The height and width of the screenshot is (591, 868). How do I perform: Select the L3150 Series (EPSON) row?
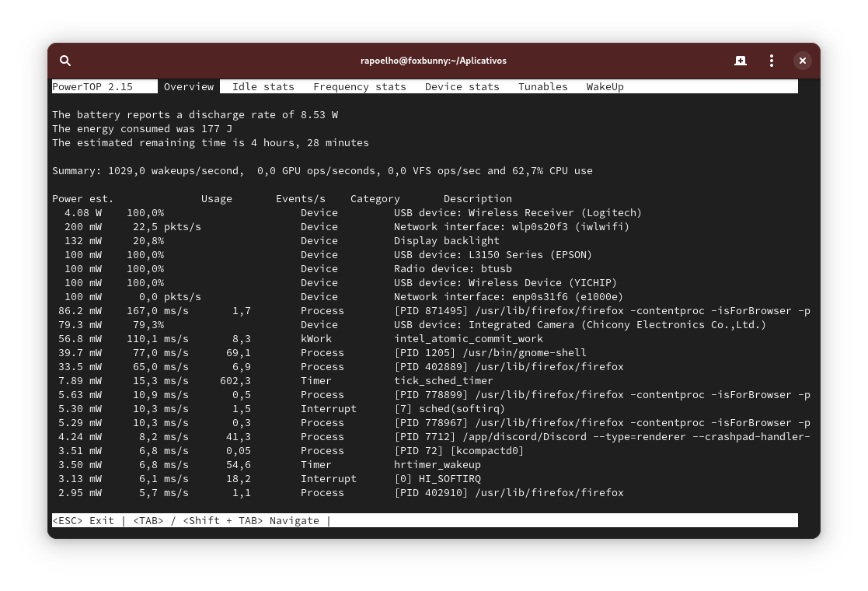(x=328, y=255)
